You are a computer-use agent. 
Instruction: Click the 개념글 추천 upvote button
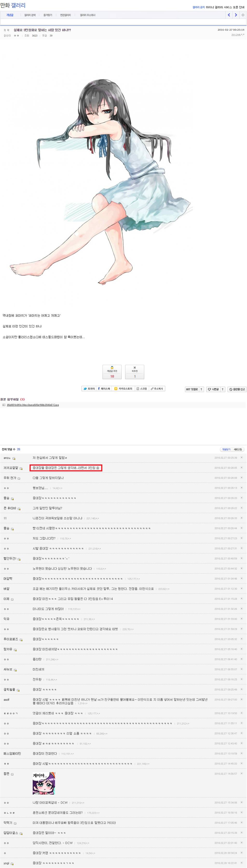coord(112,372)
